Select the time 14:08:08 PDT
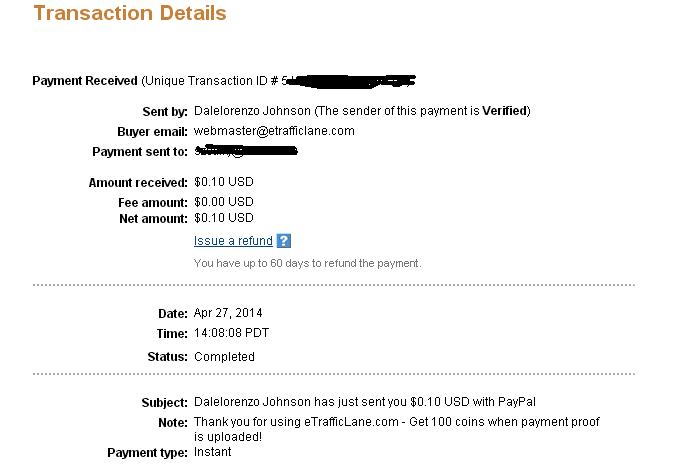The width and height of the screenshot is (691, 471). coord(231,333)
